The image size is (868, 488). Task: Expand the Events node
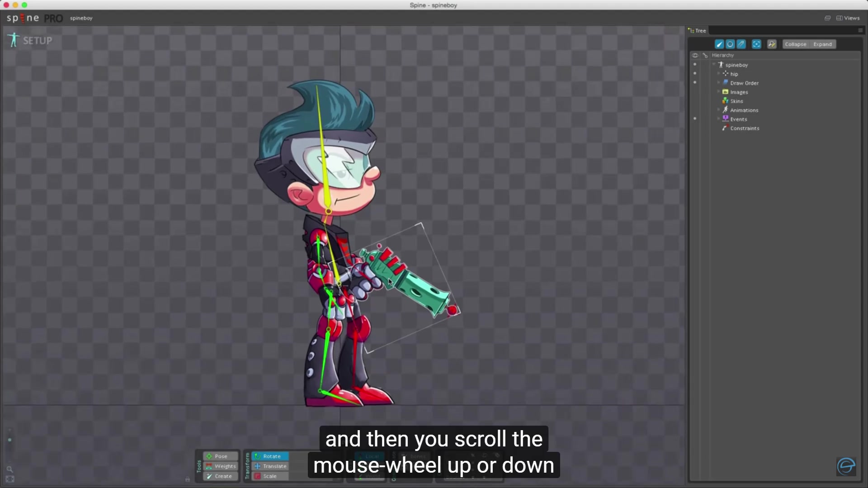tap(718, 119)
